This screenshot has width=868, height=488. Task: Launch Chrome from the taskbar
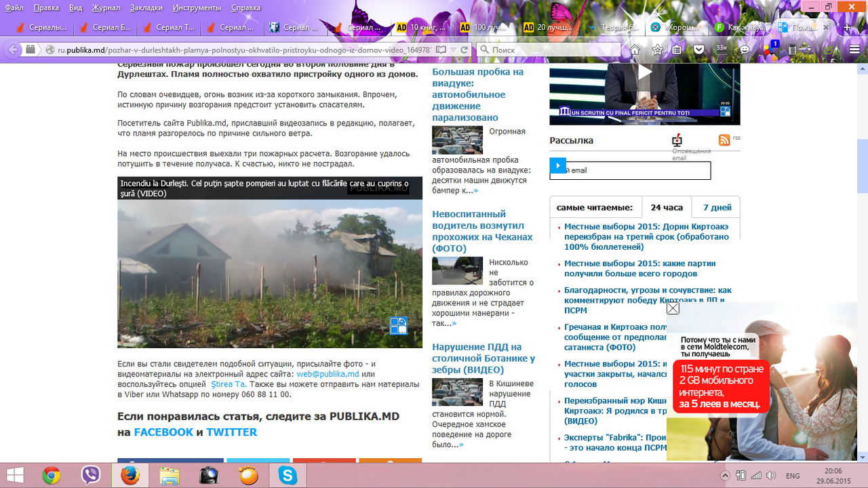(x=52, y=476)
